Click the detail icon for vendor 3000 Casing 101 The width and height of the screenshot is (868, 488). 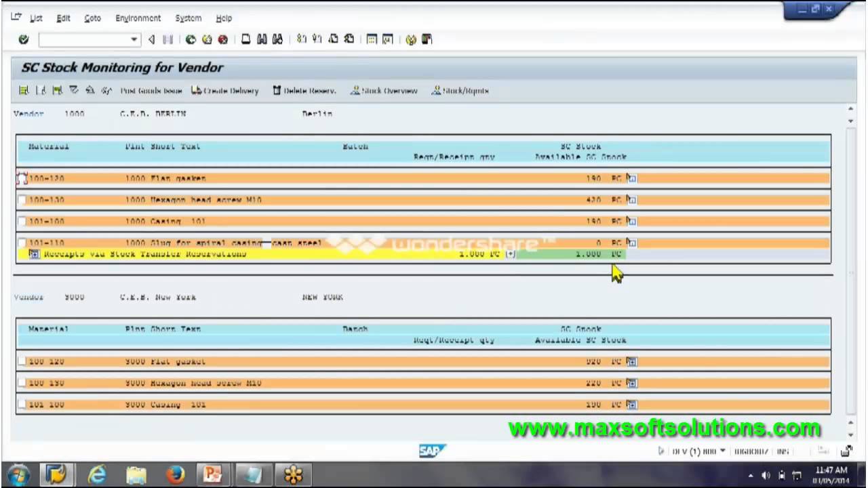point(631,405)
